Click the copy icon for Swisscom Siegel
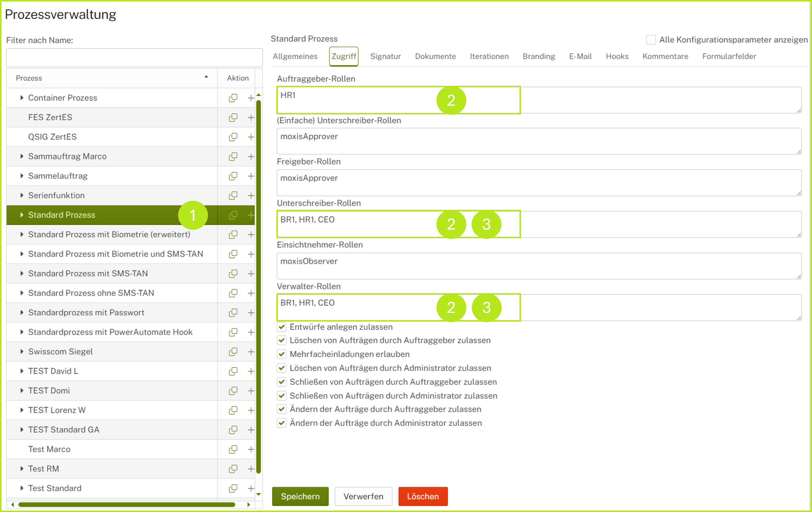This screenshot has height=512, width=812. 233,352
